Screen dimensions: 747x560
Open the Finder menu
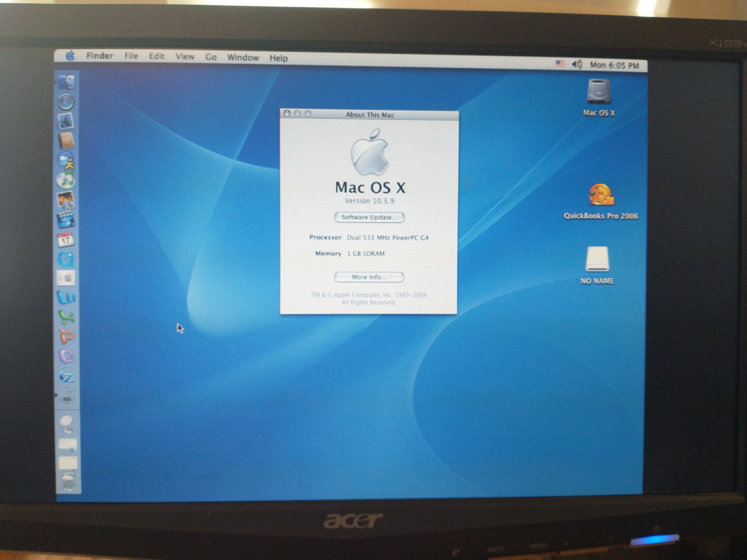coord(100,56)
